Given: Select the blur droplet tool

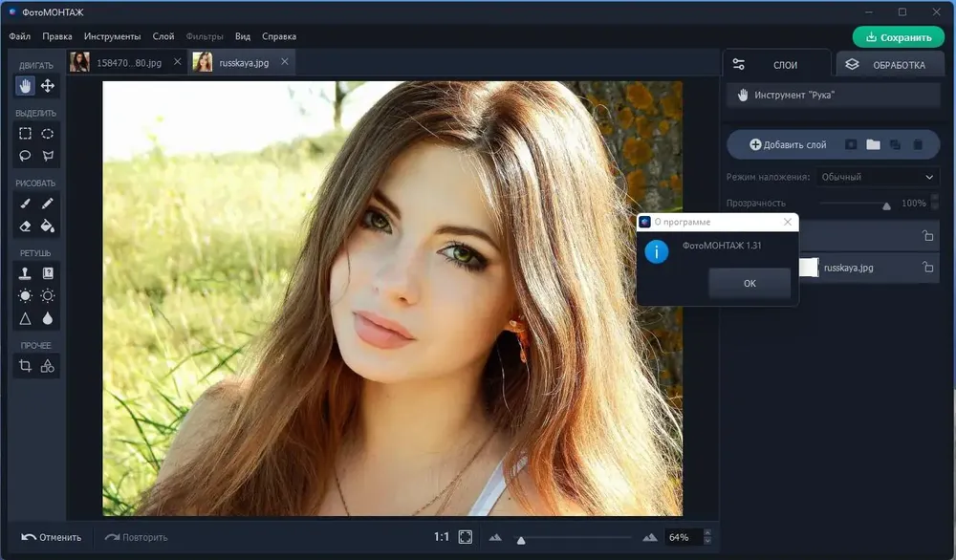Looking at the screenshot, I should tap(48, 318).
